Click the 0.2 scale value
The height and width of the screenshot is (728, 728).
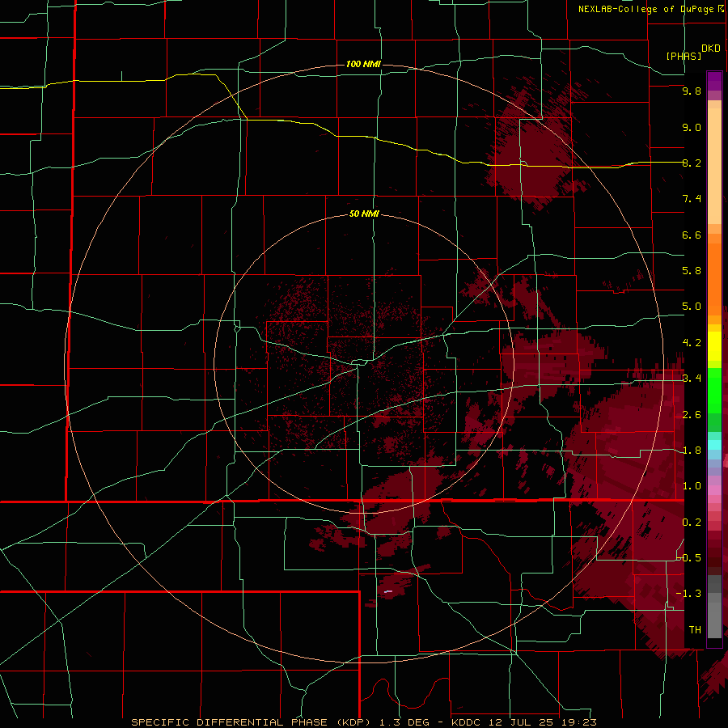click(692, 523)
